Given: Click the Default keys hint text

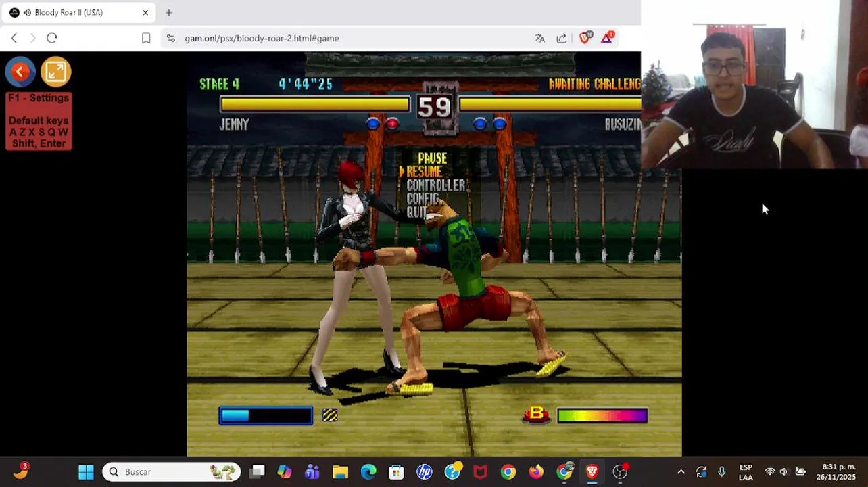Looking at the screenshot, I should [39, 120].
